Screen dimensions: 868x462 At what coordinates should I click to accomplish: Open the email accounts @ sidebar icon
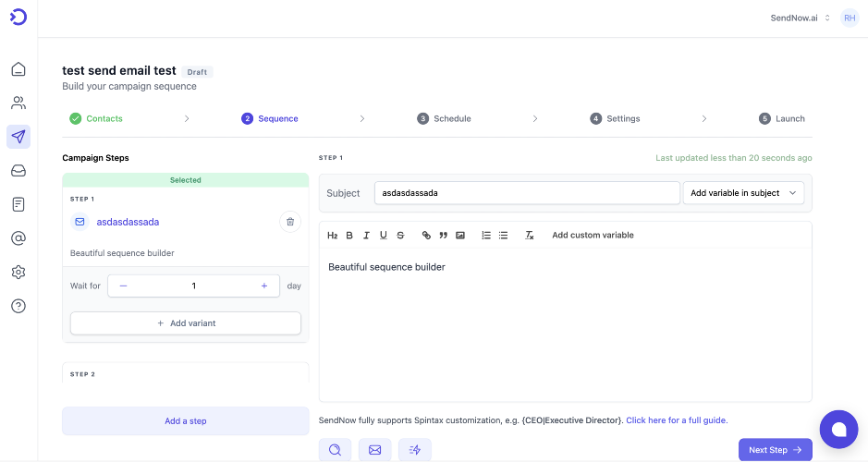tap(18, 238)
